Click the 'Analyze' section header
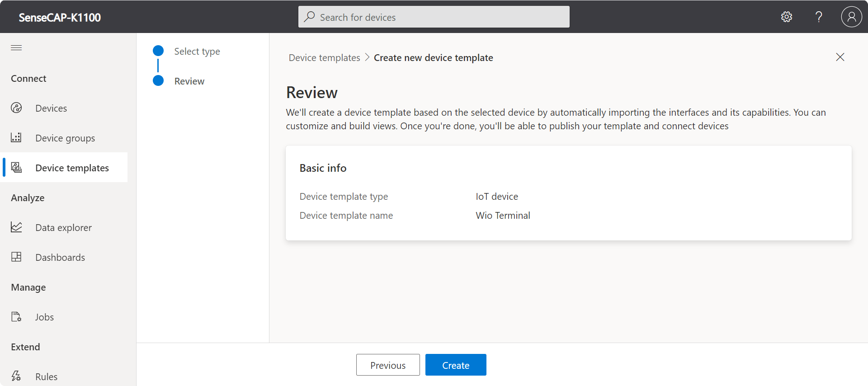The height and width of the screenshot is (386, 868). click(x=28, y=198)
